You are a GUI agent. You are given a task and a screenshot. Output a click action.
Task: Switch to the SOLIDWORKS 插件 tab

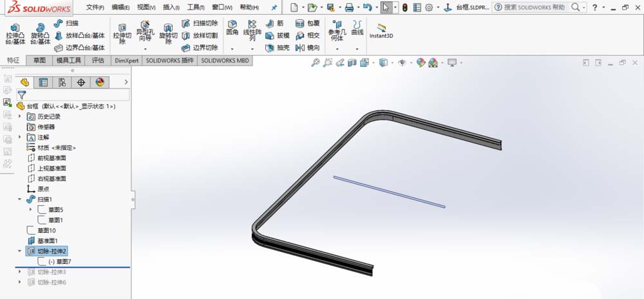click(169, 60)
